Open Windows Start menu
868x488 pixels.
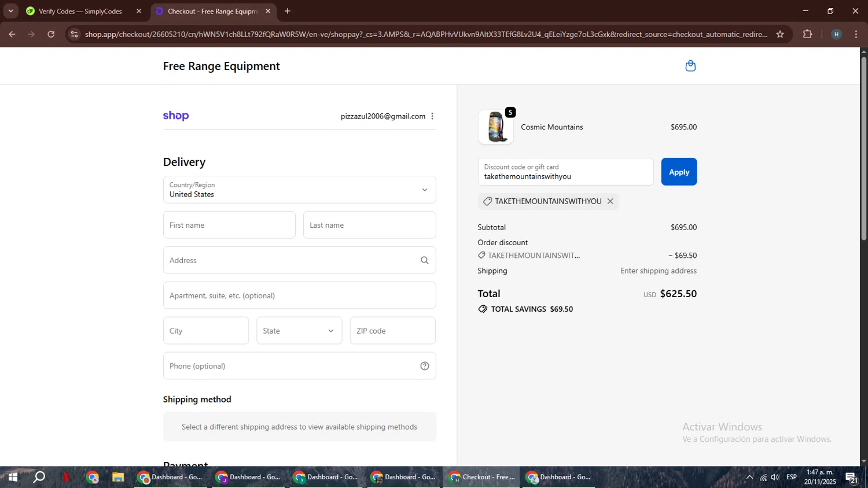pyautogui.click(x=12, y=477)
